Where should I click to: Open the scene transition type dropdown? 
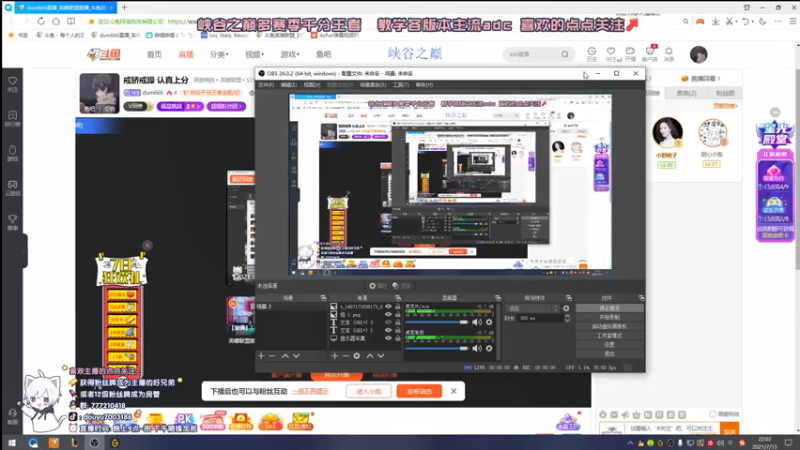coord(533,308)
